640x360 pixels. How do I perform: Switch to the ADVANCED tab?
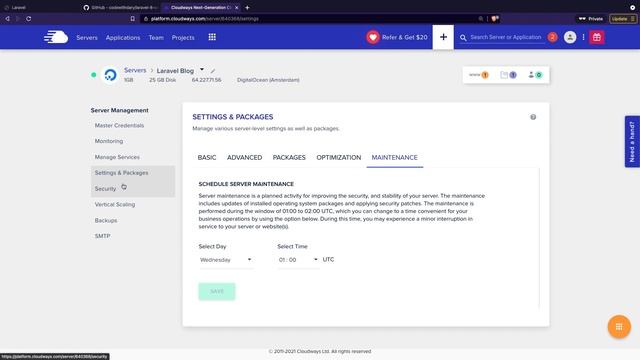point(244,158)
